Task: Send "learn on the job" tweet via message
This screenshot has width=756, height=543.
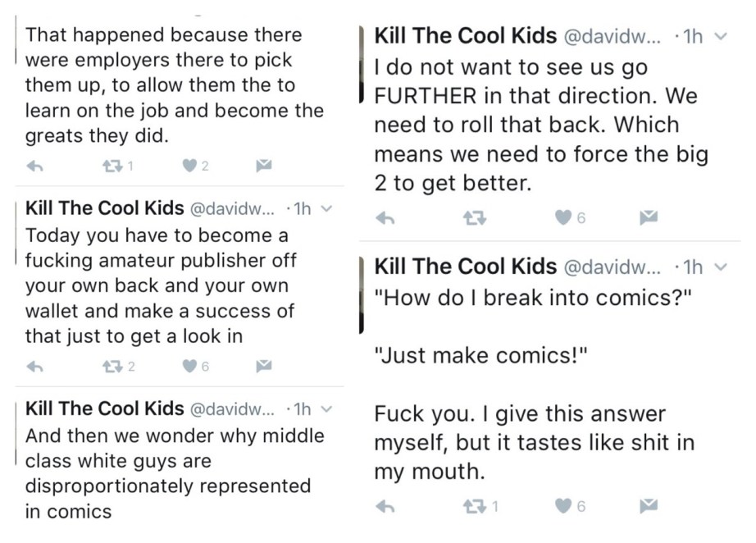Action: click(x=264, y=167)
